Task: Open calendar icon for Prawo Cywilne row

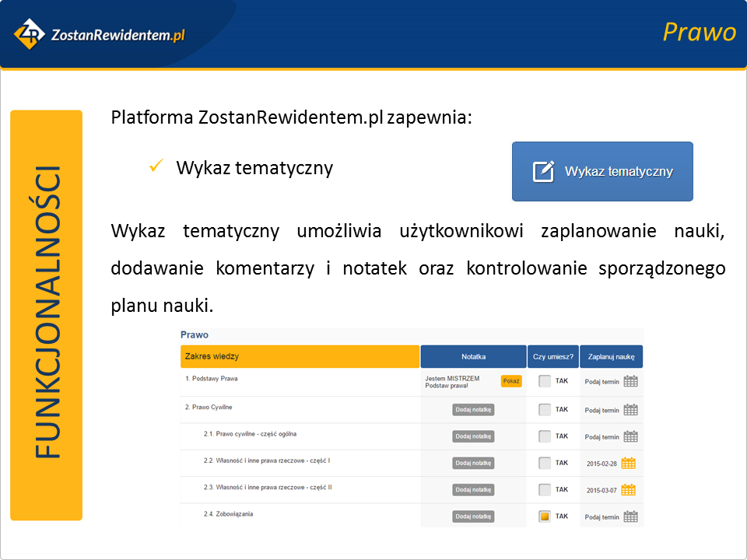Action: 630,410
